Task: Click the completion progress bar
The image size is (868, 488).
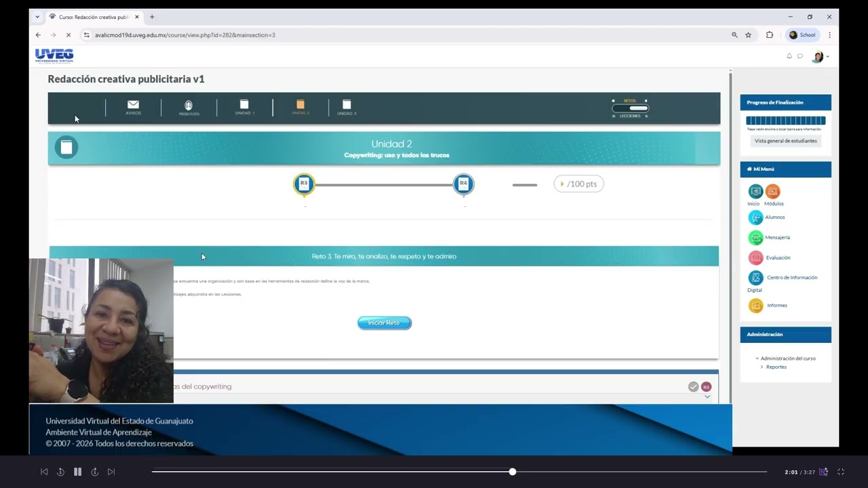Action: click(786, 121)
